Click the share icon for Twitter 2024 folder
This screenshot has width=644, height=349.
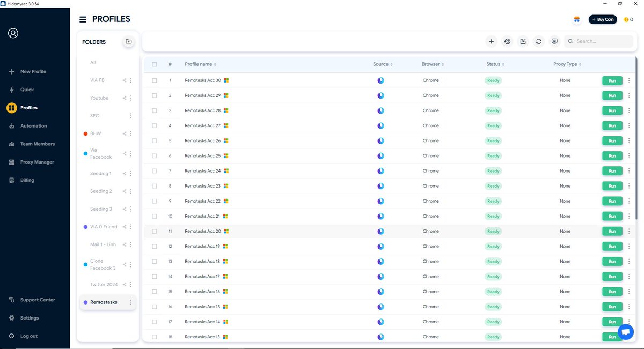click(125, 285)
